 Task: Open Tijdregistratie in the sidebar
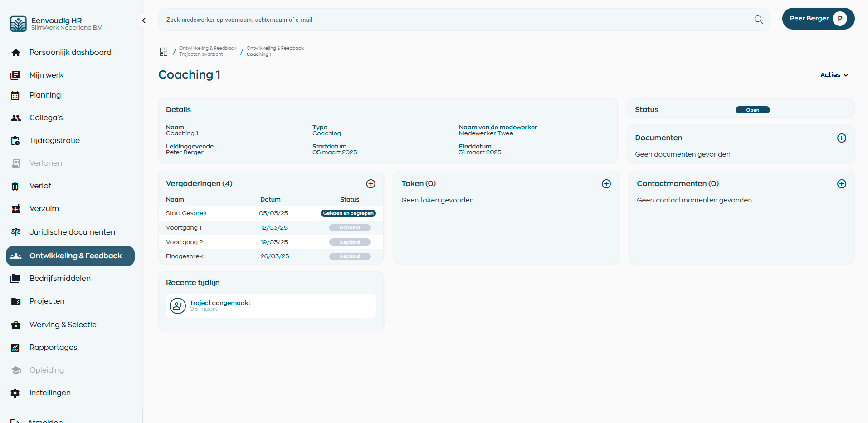(54, 140)
